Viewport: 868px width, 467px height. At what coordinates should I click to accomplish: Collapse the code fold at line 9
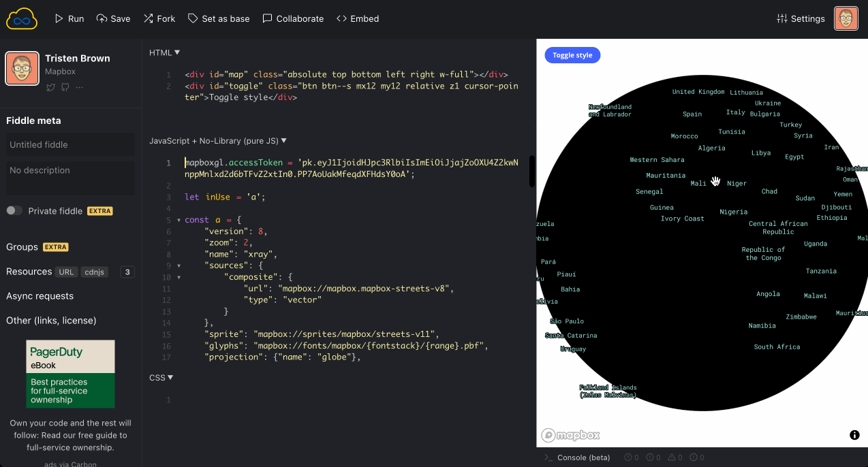pos(179,265)
